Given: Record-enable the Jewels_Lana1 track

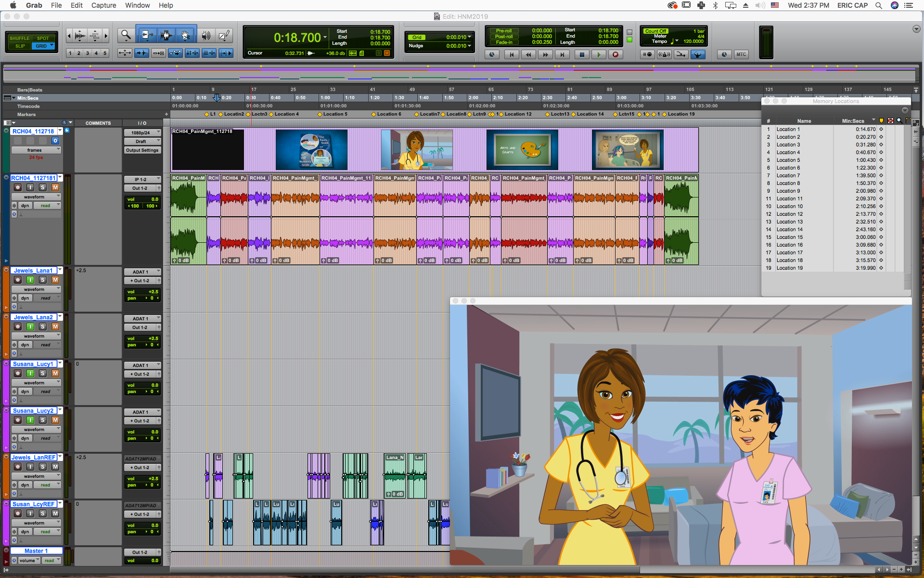Looking at the screenshot, I should 18,280.
